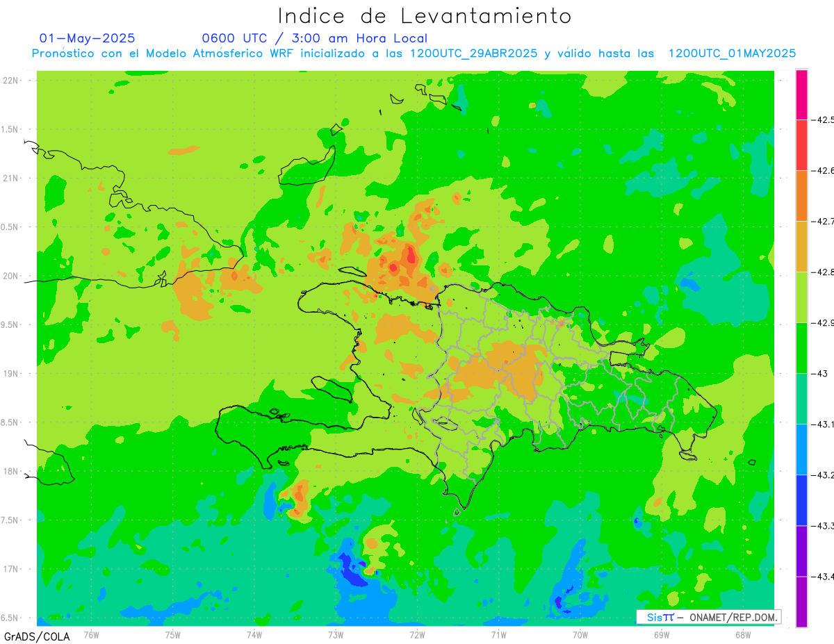Click the magenta swatch at the colorbar top

pyautogui.click(x=801, y=94)
